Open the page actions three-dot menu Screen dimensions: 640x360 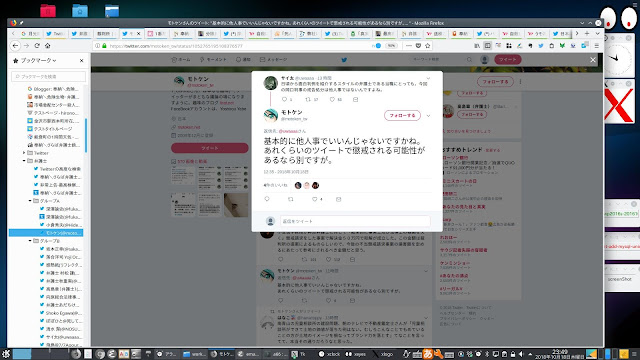click(x=409, y=46)
